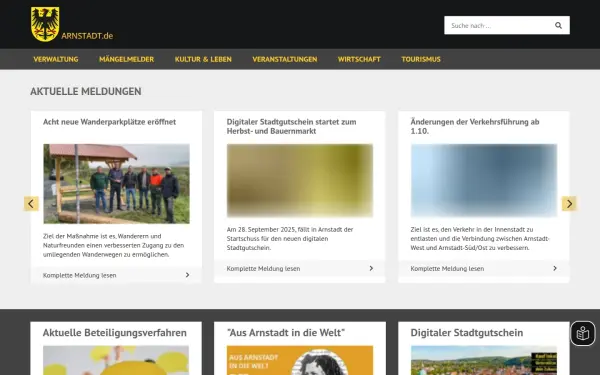Open lower 'Digitaler Stadtgutschein' card title
This screenshot has height=375, width=600.
point(467,333)
